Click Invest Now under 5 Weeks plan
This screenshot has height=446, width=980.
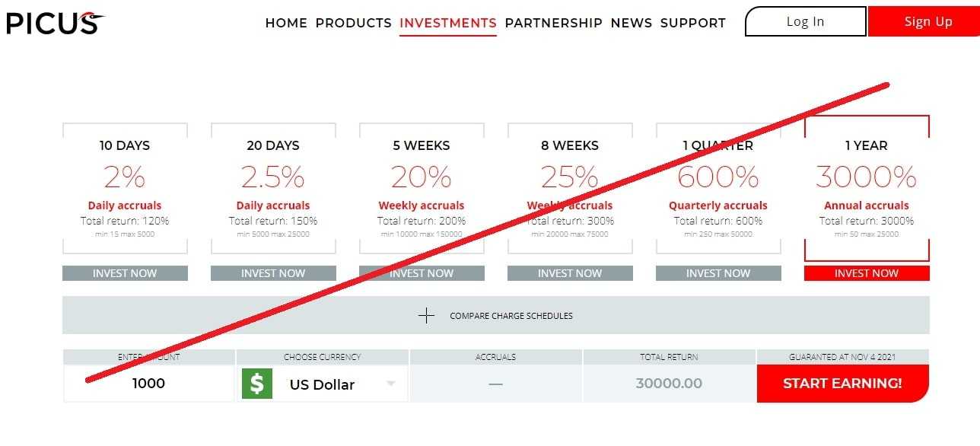coord(422,273)
